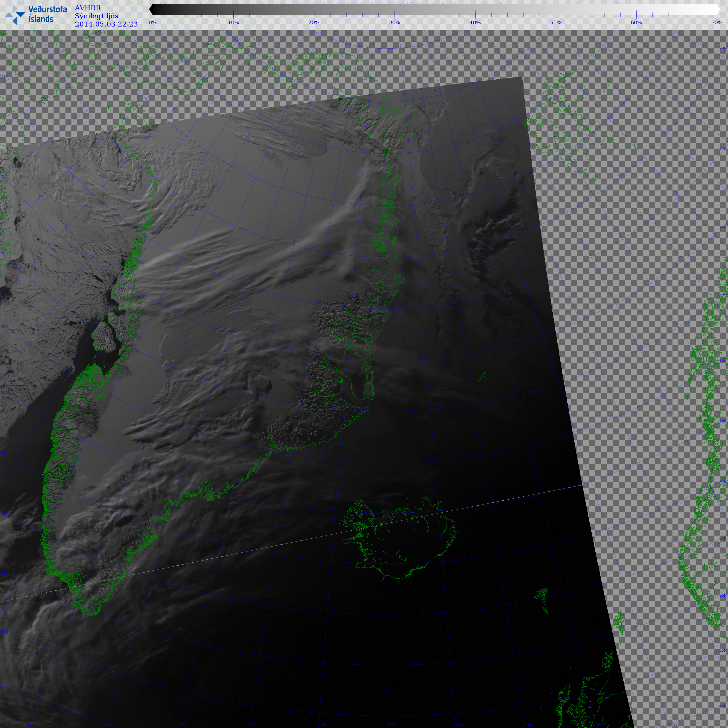Click the 72N latitude label on left edge
Viewport: 728px width, 728px height.
4,176
